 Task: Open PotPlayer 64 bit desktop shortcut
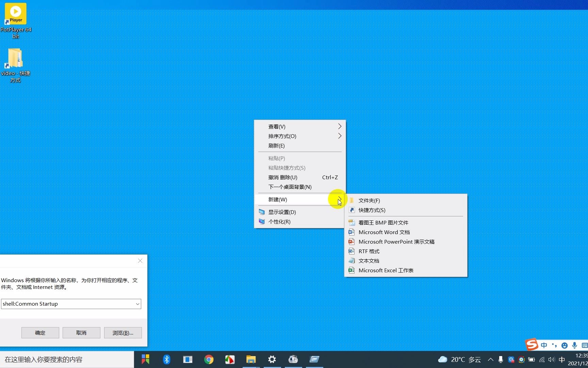coord(15,14)
